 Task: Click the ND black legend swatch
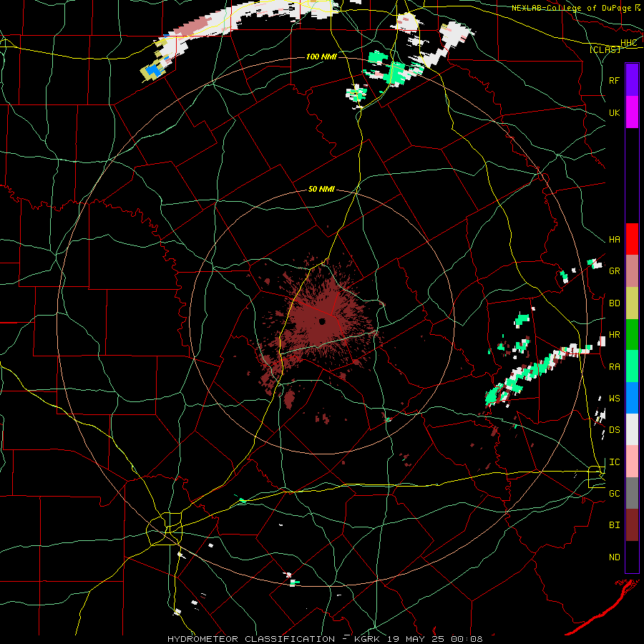[632, 557]
